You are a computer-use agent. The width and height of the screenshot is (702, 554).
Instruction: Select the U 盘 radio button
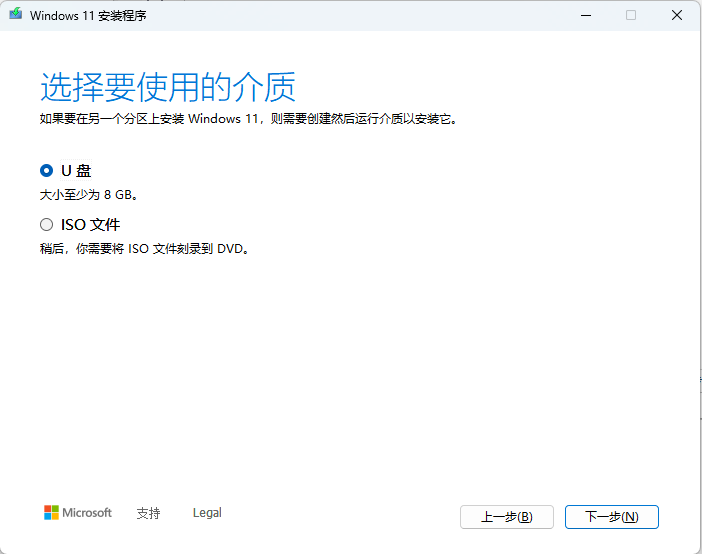tap(46, 171)
